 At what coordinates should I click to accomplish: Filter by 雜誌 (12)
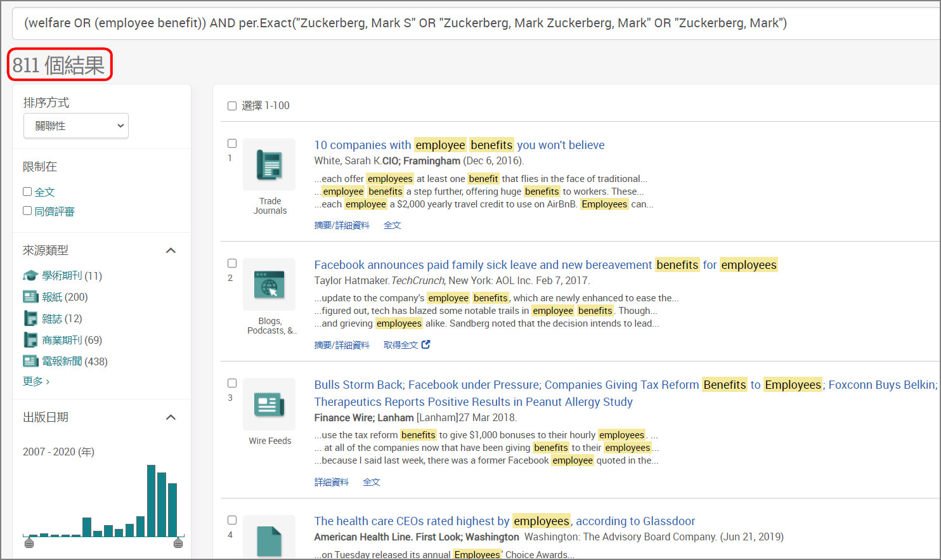(62, 318)
